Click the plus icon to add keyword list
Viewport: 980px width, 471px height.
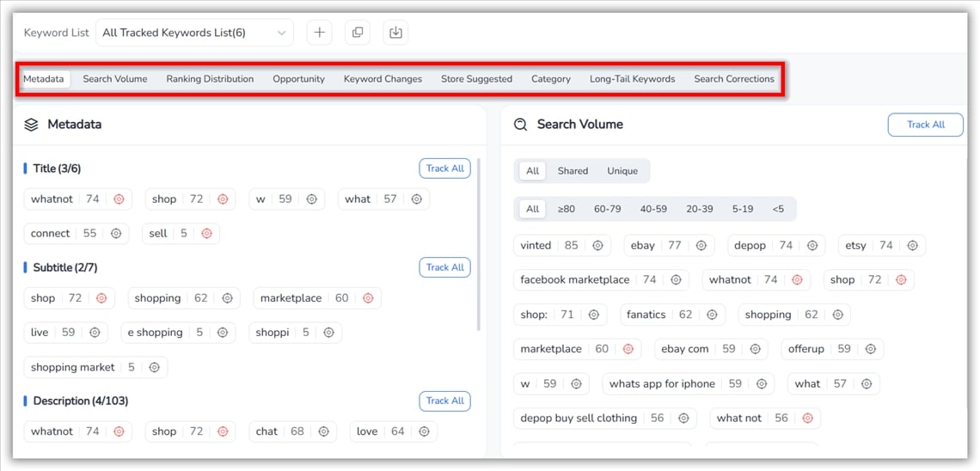point(319,33)
